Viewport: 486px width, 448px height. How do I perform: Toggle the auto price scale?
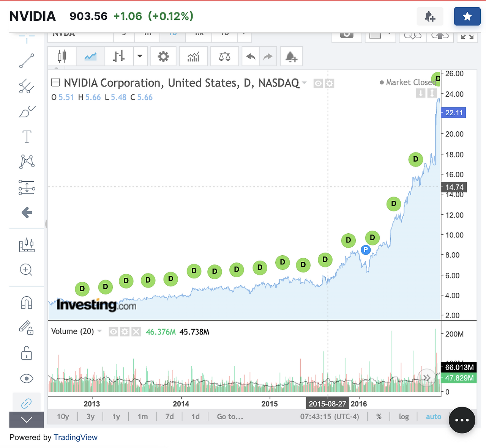click(x=434, y=417)
